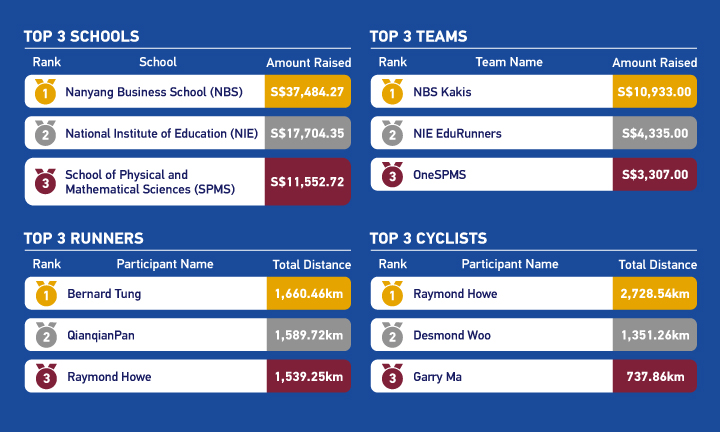This screenshot has width=720, height=432.
Task: Click silver medal icon beside NIE EduRunners
Action: click(x=390, y=133)
